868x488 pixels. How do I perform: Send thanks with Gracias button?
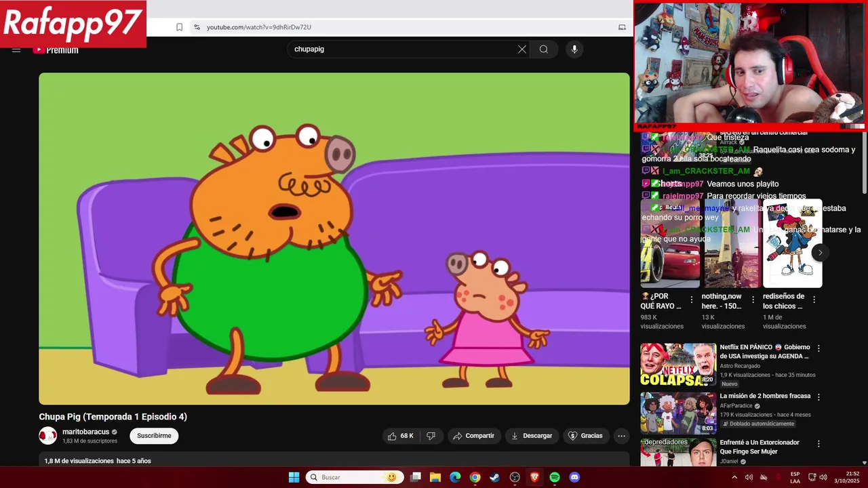(x=585, y=436)
